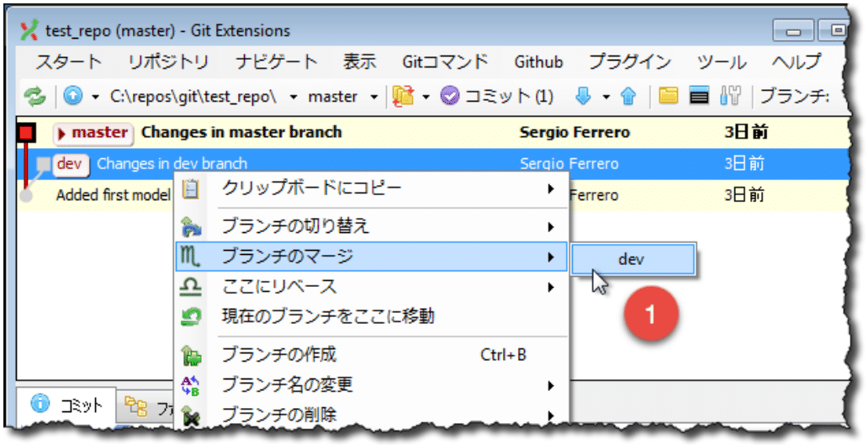Open the Github menu
Viewport: 868px width, 445px height.
tap(538, 62)
